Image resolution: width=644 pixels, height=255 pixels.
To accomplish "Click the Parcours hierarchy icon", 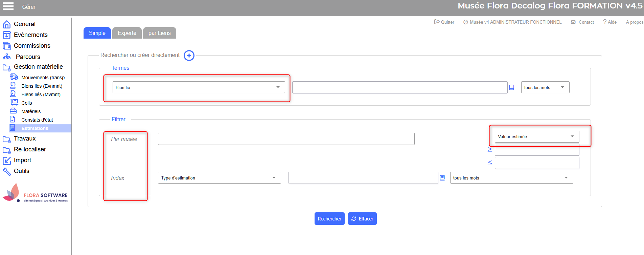I will coord(7,57).
